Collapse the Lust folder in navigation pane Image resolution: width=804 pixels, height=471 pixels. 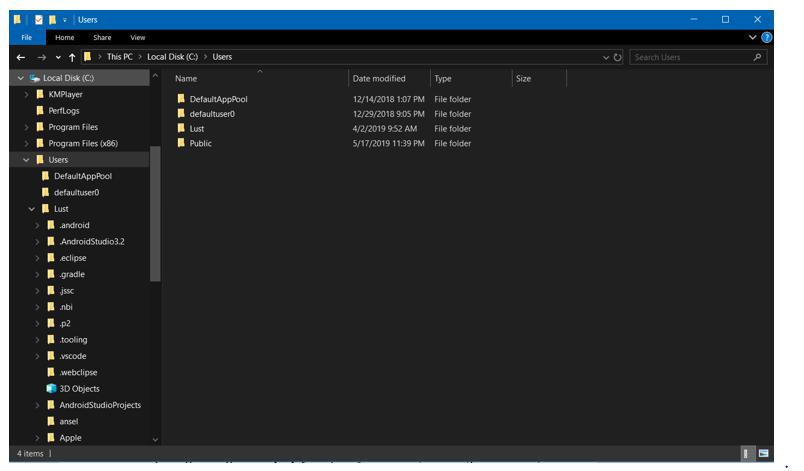32,209
